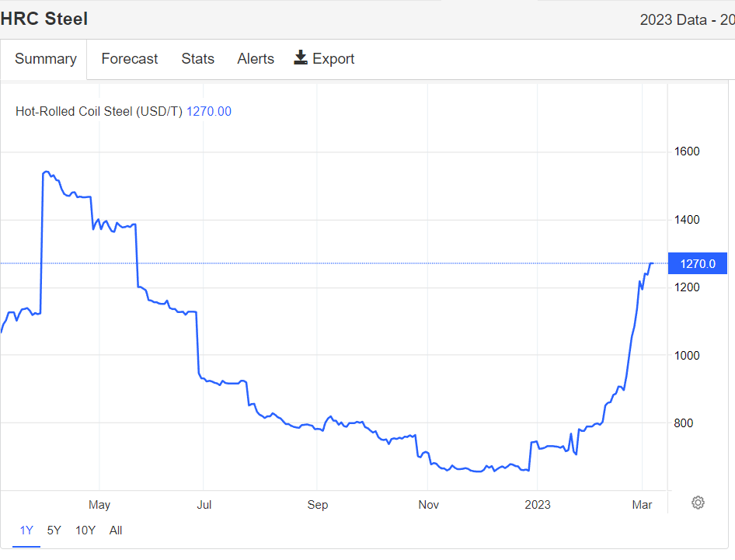Click the 1600 price axis label
The image size is (735, 560).
click(685, 151)
